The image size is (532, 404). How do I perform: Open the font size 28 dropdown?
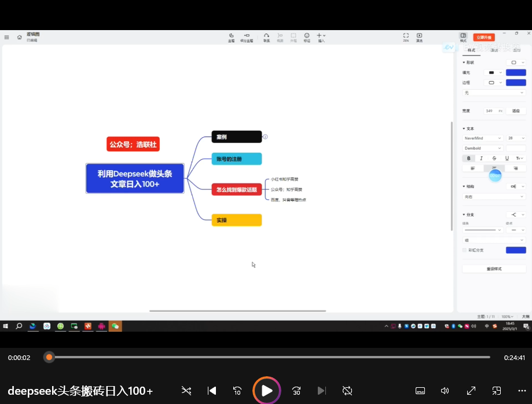click(516, 138)
